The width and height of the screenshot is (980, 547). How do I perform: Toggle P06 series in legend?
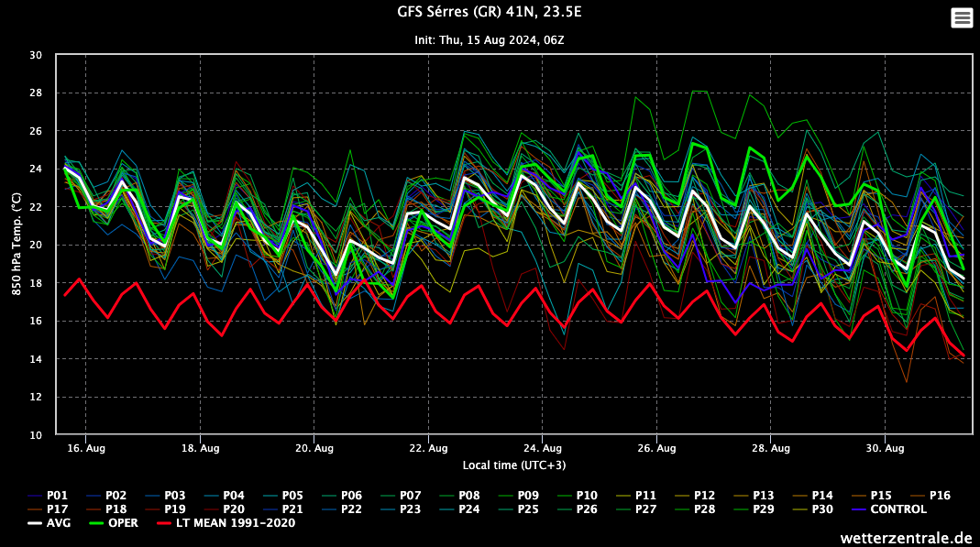pyautogui.click(x=342, y=495)
